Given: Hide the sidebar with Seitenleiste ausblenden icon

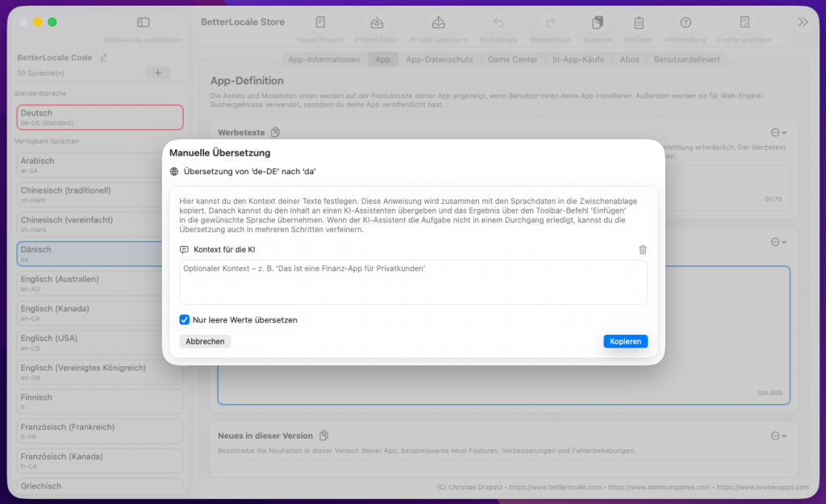Looking at the screenshot, I should pos(143,23).
